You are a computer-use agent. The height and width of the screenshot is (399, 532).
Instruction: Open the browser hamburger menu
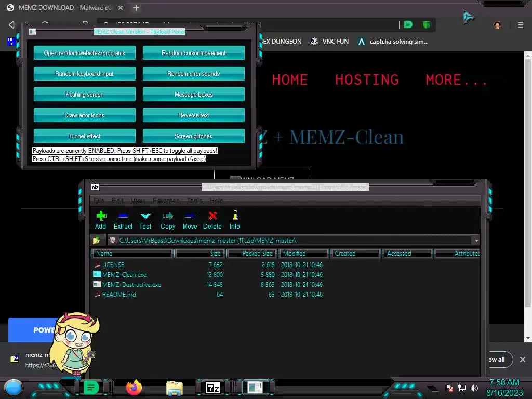(521, 25)
